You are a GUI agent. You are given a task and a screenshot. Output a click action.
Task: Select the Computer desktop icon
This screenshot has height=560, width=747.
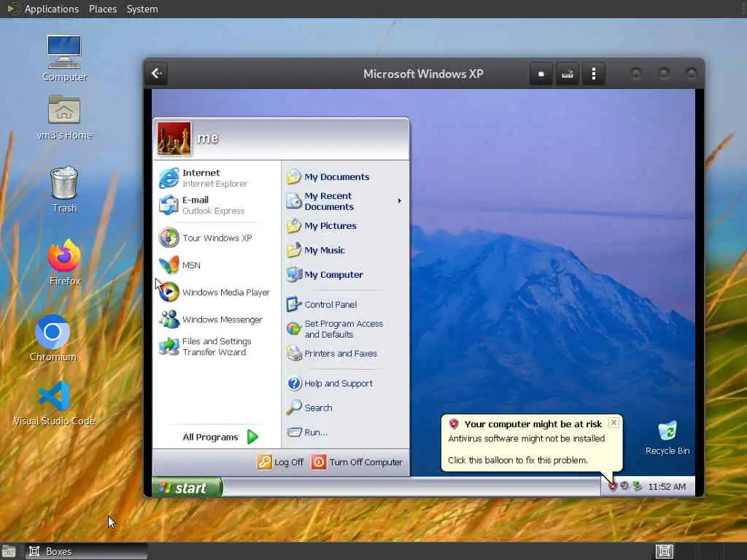[64, 58]
